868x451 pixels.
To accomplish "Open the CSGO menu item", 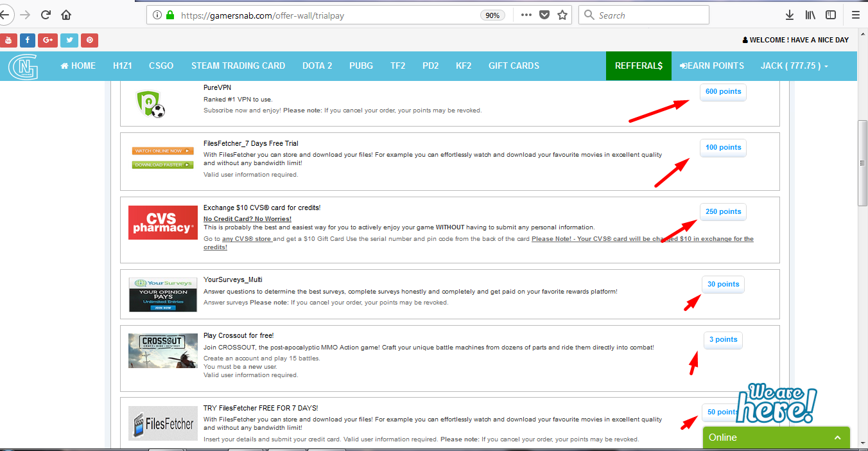I will (x=161, y=66).
